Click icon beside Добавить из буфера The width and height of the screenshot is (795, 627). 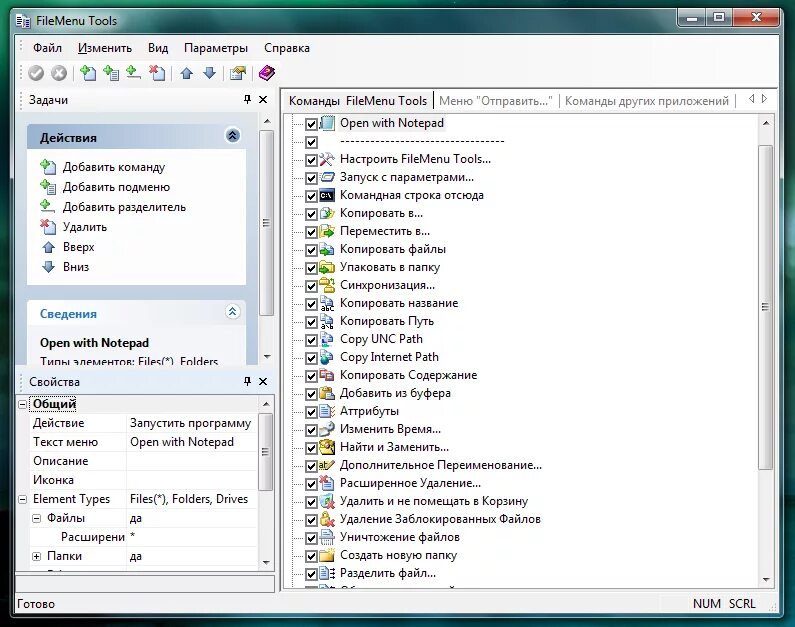coord(327,393)
